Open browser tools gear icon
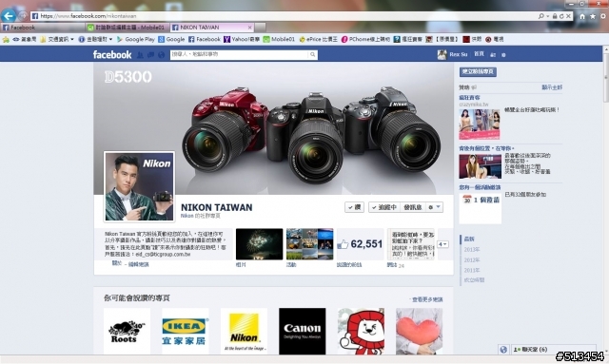 tap(603, 16)
